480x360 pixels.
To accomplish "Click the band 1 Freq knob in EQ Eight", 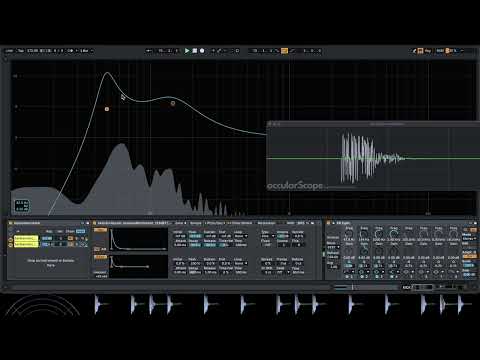I will [349, 234].
